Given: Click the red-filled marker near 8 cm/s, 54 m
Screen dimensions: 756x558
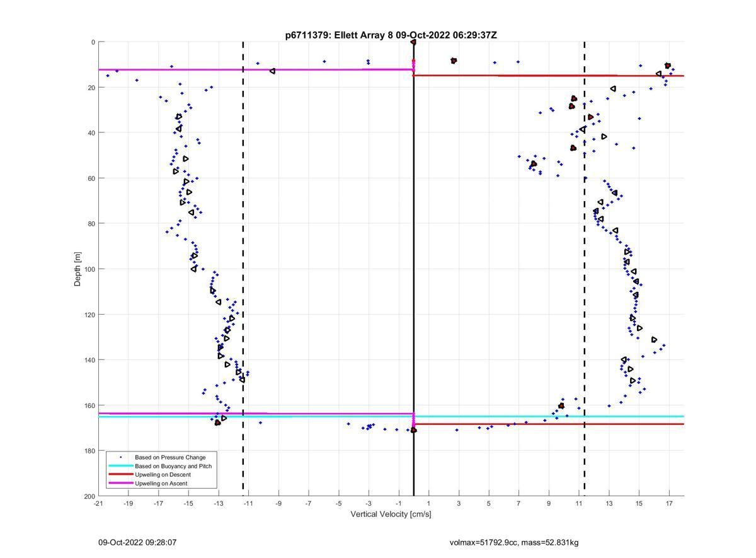Looking at the screenshot, I should click(x=534, y=163).
